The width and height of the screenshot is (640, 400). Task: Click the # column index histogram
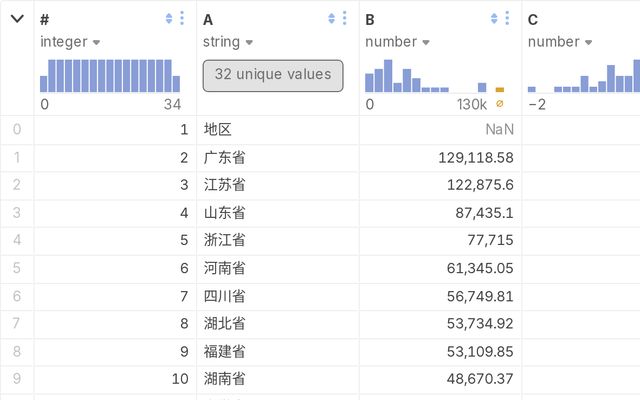pyautogui.click(x=110, y=76)
